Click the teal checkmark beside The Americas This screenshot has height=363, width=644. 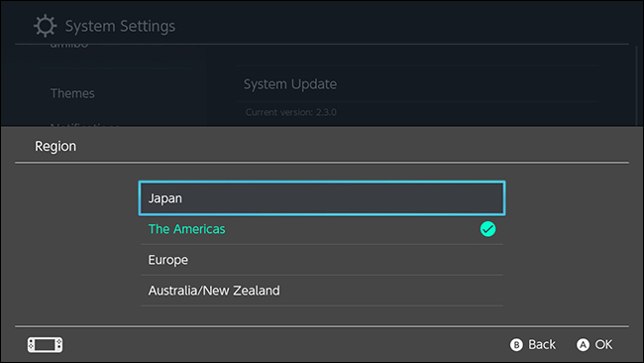[487, 229]
